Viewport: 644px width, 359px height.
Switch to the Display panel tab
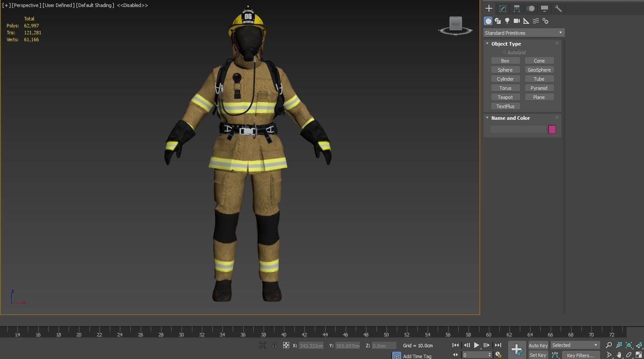point(545,8)
